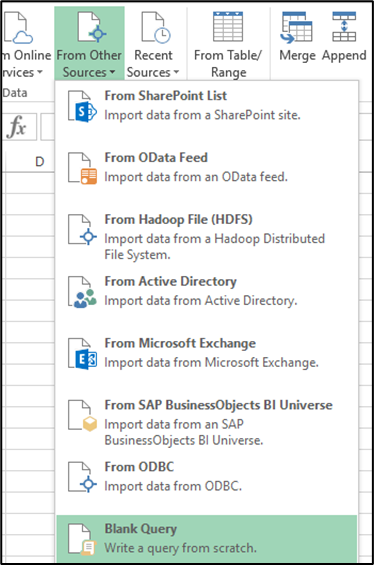374x565 pixels.
Task: Click the Recent Sources clock icon
Action: pyautogui.click(x=156, y=27)
